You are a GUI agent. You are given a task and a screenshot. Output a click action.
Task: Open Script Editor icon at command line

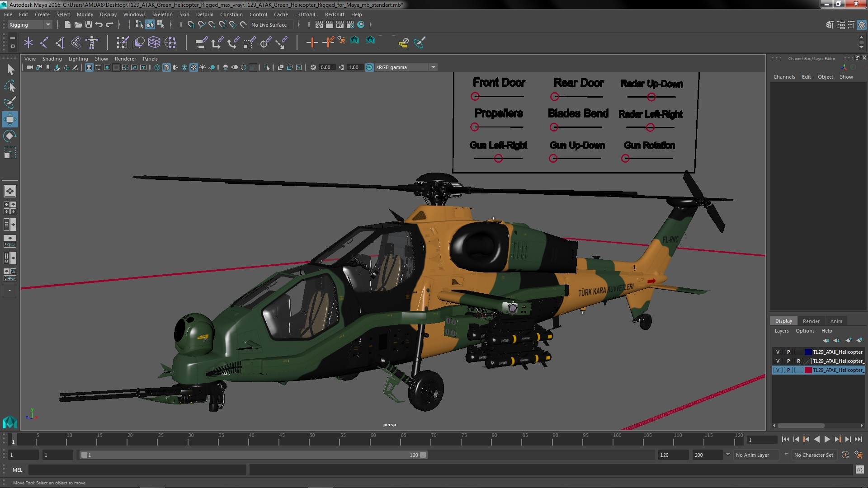[859, 470]
